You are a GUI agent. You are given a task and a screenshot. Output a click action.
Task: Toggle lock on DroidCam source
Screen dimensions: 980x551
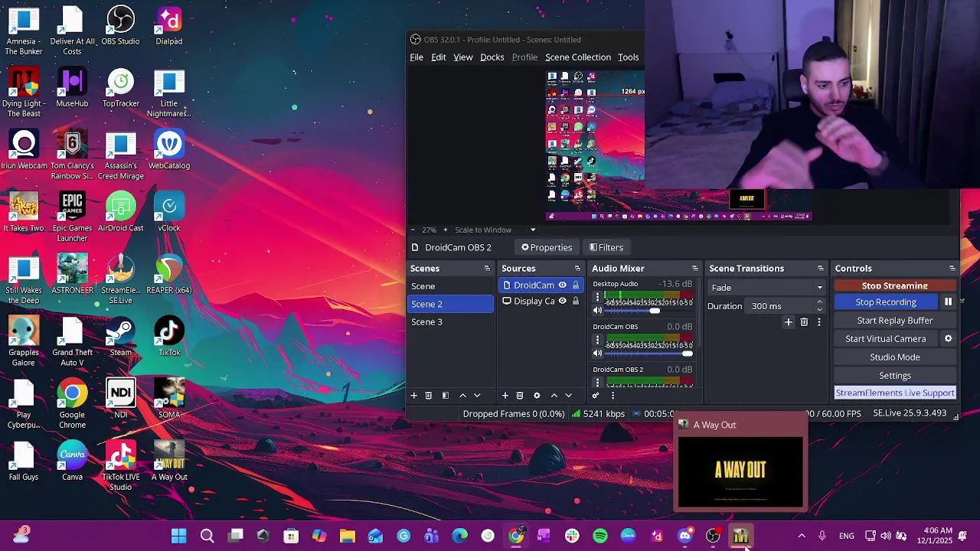pos(576,285)
